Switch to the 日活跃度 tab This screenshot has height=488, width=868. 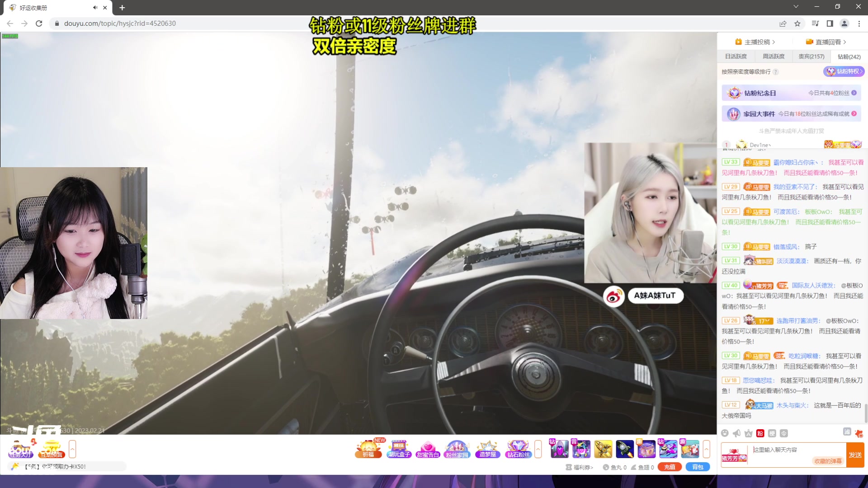[736, 56]
